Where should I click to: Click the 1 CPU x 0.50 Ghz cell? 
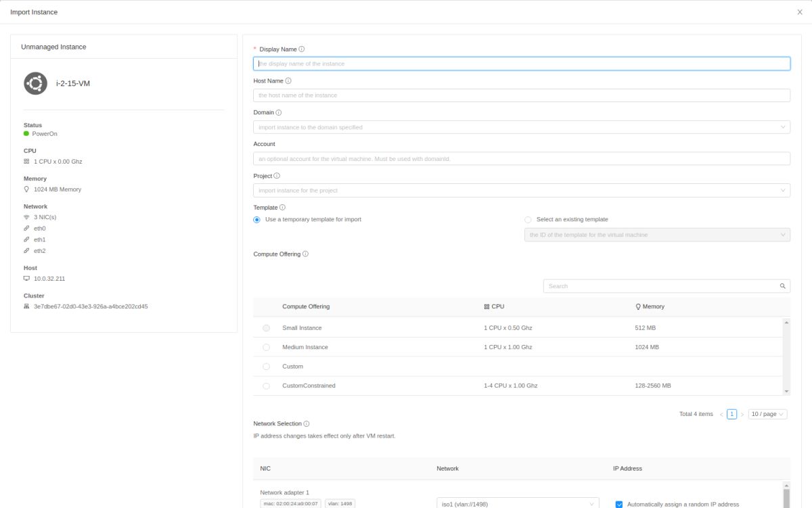(x=508, y=328)
